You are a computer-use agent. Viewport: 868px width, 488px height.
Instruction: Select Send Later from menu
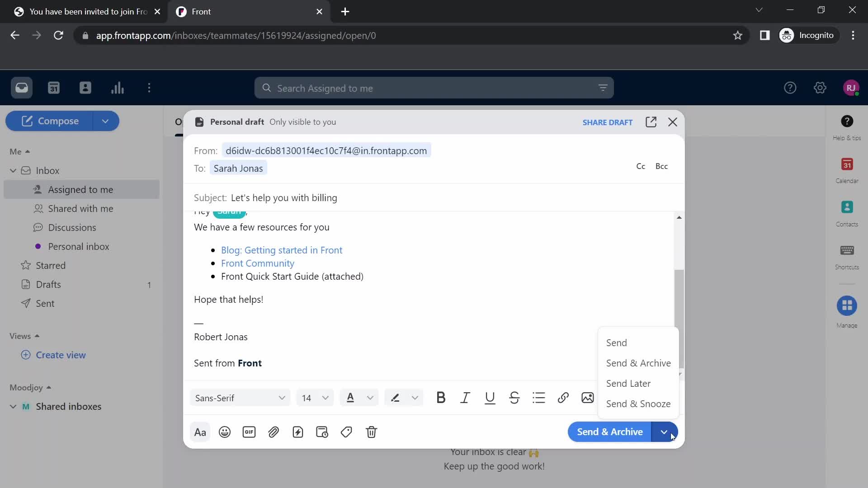pyautogui.click(x=629, y=383)
